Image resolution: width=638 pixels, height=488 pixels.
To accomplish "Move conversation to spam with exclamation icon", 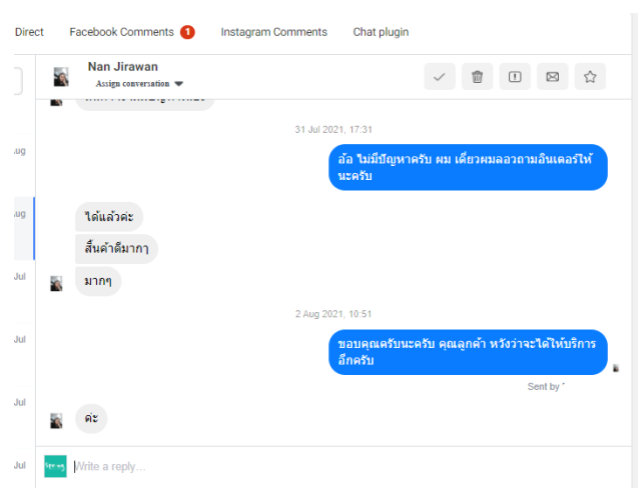I will [515, 77].
